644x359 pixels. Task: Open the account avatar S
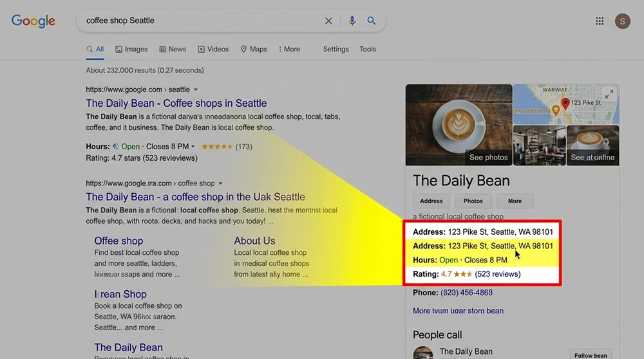[x=622, y=21]
